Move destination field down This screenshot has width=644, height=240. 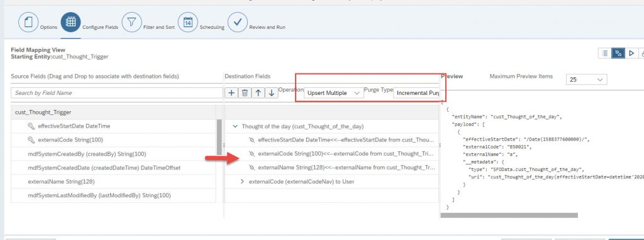[271, 93]
